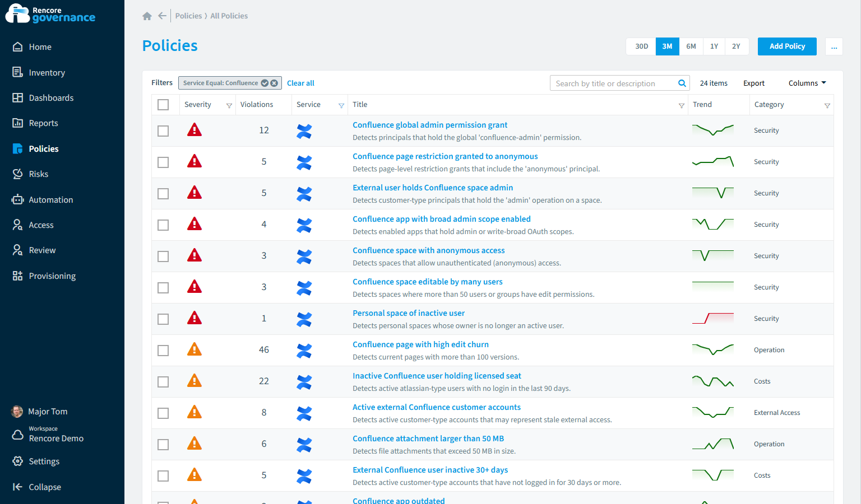861x504 pixels.
Task: Switch to the 6M time range
Action: pyautogui.click(x=691, y=46)
